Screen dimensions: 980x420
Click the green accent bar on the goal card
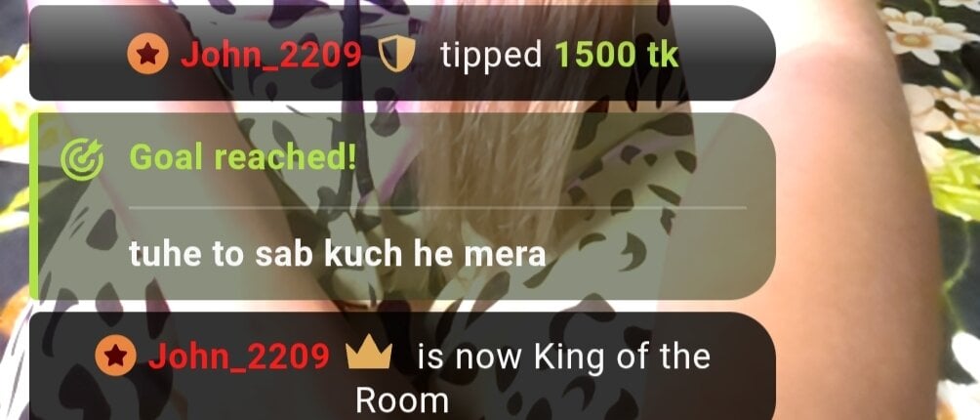click(34, 206)
